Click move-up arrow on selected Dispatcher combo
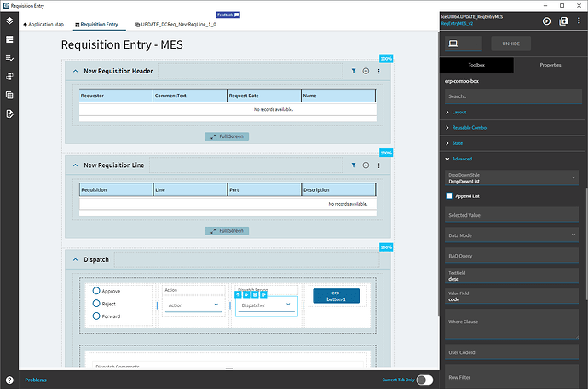The height and width of the screenshot is (389, 588). coord(238,295)
